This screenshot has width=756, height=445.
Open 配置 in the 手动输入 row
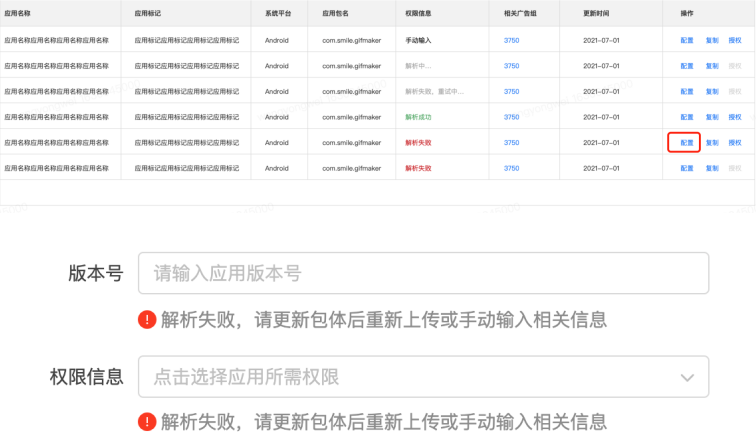click(686, 40)
